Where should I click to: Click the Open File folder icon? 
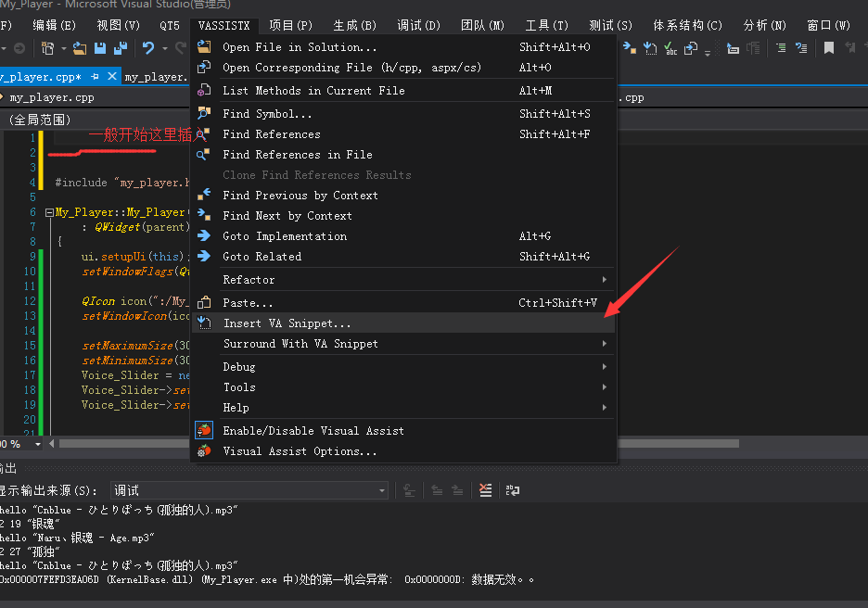click(x=80, y=49)
